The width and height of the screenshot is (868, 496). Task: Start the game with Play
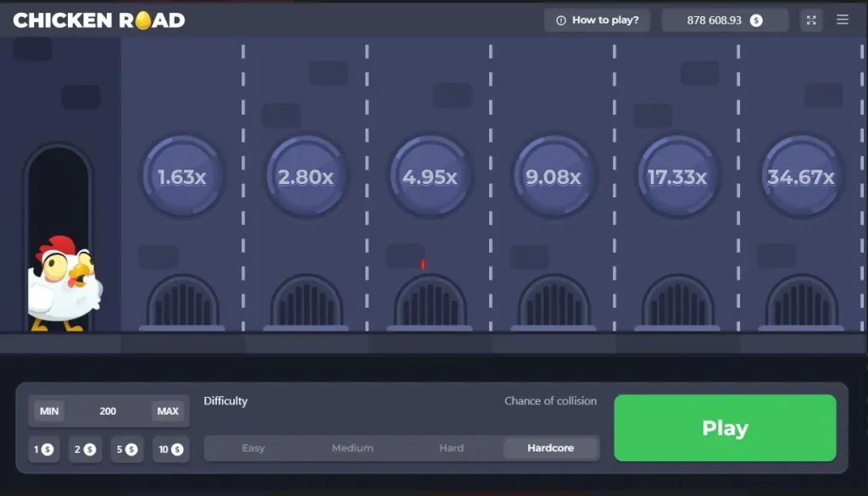[726, 428]
